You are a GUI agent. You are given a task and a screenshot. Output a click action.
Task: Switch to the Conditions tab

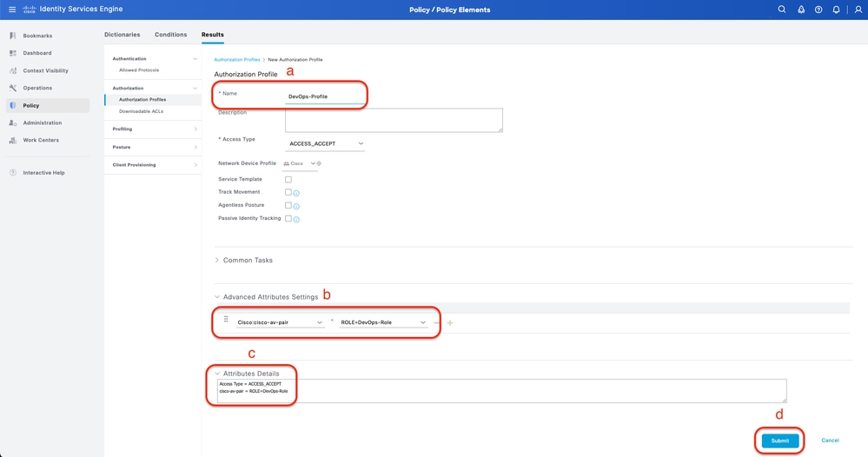[x=170, y=34]
